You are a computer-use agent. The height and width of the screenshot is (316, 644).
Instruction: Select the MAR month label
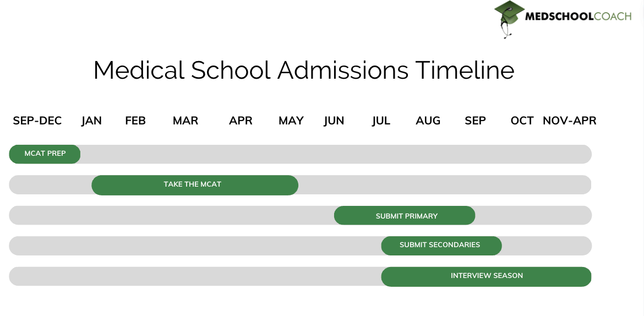(x=185, y=121)
